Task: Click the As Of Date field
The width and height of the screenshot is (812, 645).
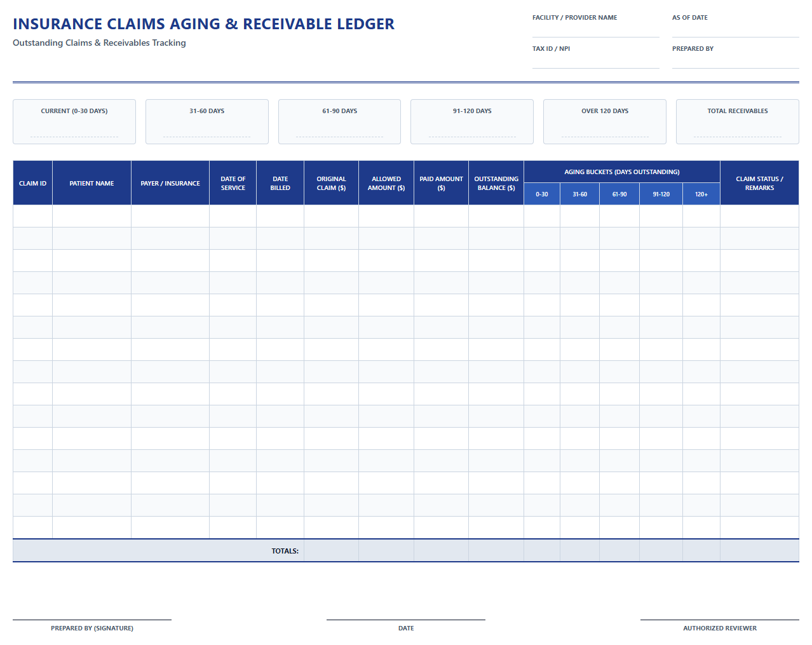Action: pyautogui.click(x=736, y=30)
